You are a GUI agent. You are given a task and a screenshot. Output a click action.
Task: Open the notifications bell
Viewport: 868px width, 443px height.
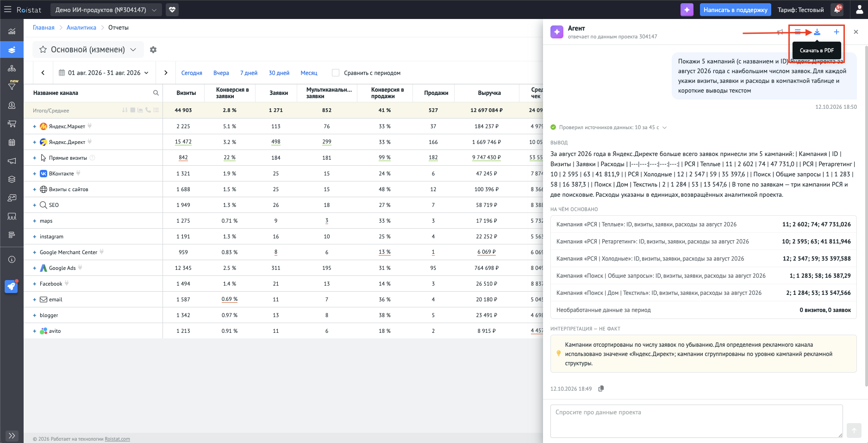(837, 9)
